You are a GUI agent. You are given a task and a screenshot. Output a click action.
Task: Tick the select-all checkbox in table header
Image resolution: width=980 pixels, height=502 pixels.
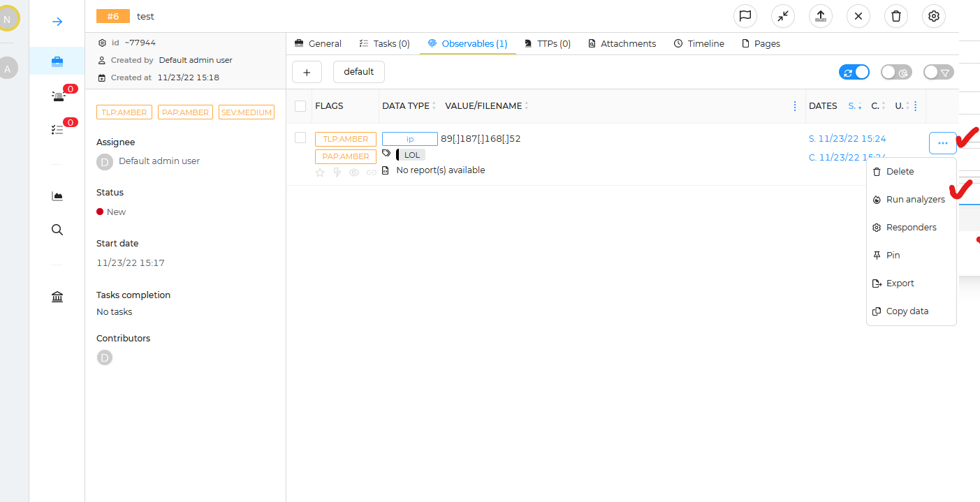pos(300,106)
